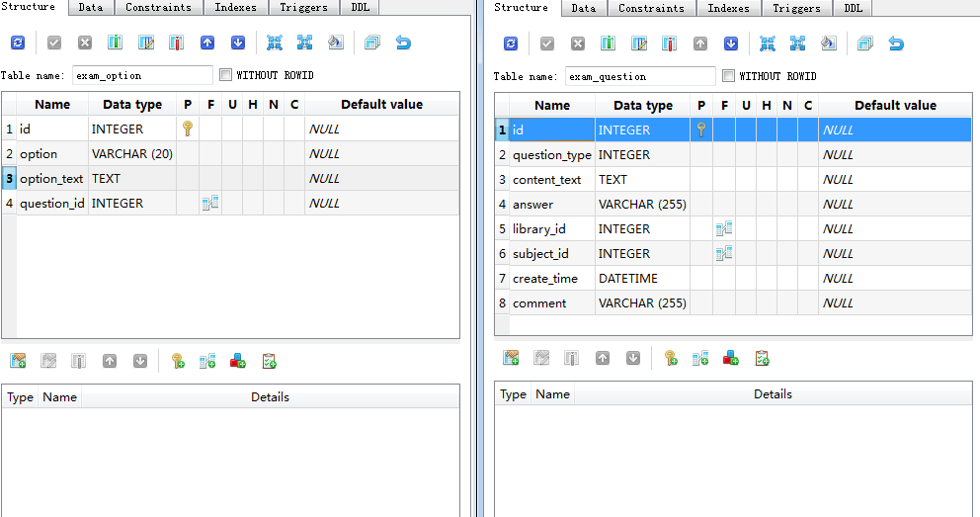Screen dimensions: 980x517
Task: Open Constraints tab of exam_question window
Action: point(651,8)
